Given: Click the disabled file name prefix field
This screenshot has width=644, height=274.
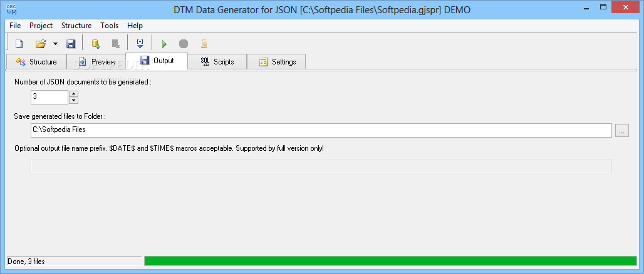Looking at the screenshot, I should [321, 166].
